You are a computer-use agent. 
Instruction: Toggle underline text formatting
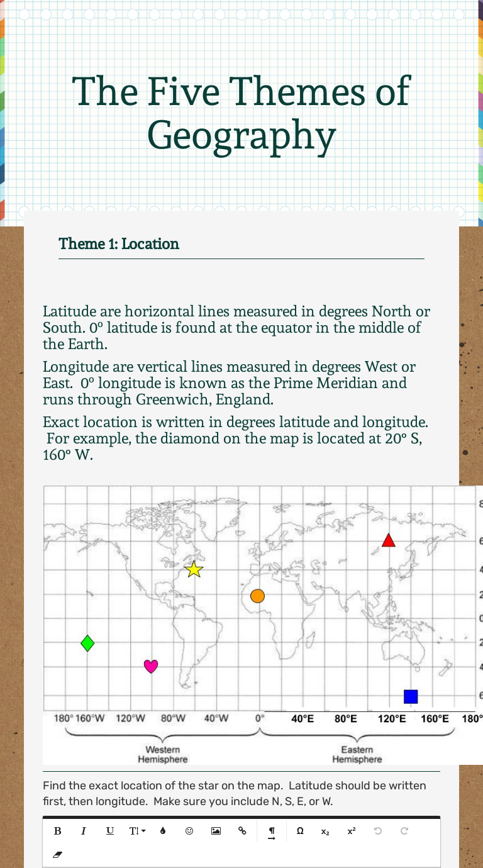[110, 831]
